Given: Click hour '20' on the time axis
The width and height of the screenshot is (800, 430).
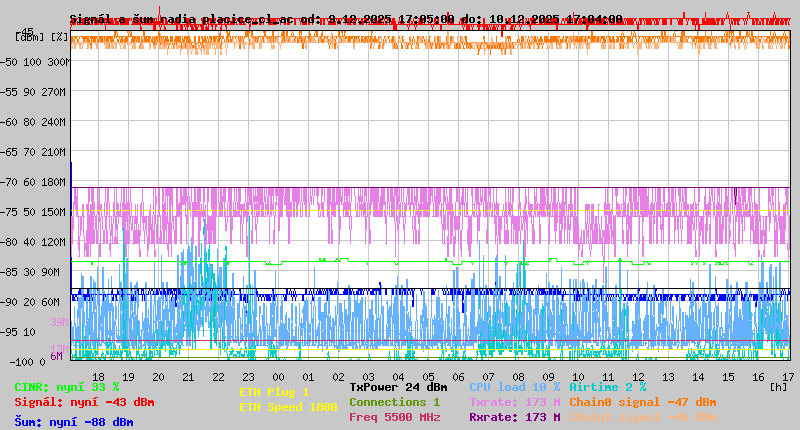Looking at the screenshot, I should click(159, 377).
